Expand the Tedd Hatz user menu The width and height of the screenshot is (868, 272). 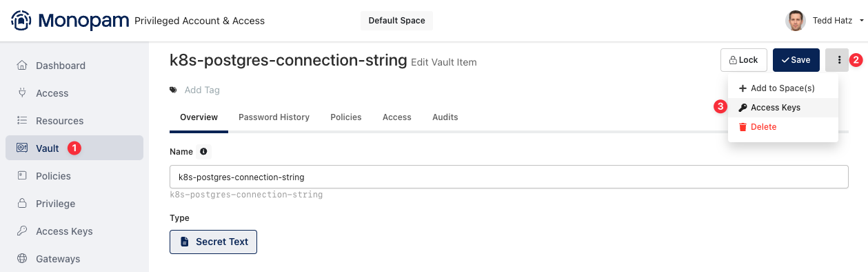tap(825, 21)
